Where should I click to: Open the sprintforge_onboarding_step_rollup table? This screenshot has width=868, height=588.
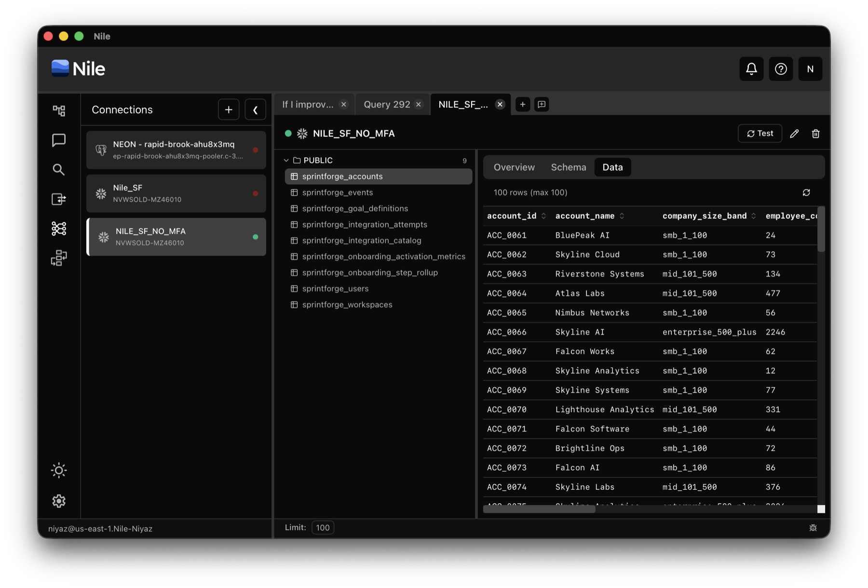coord(379,272)
